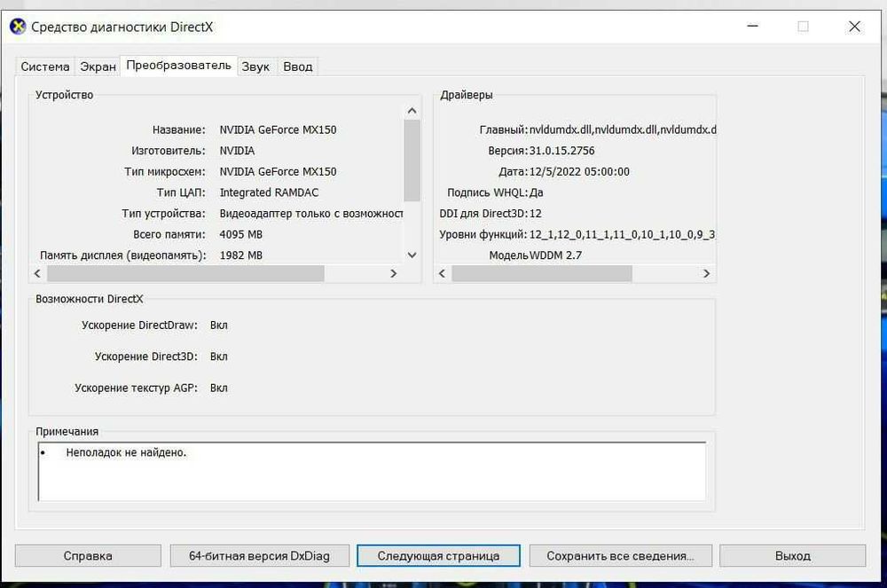The height and width of the screenshot is (588, 887).
Task: Click the Память дисплея (видеопамять) label
Action: [122, 255]
